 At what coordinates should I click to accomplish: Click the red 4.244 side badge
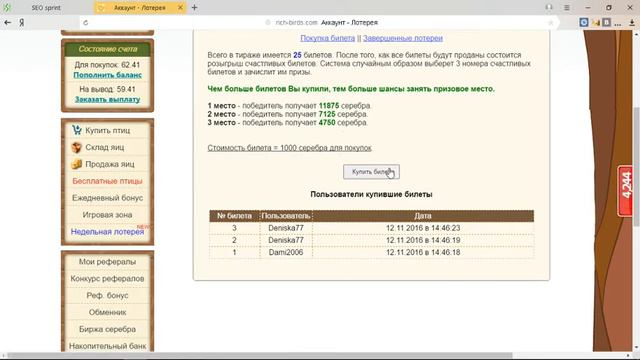(625, 191)
